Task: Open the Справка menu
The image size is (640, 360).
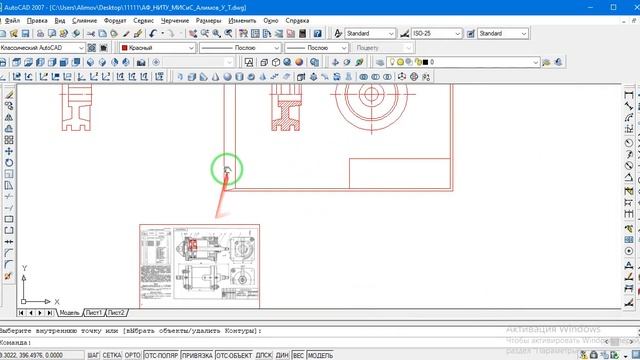Action: pos(297,20)
